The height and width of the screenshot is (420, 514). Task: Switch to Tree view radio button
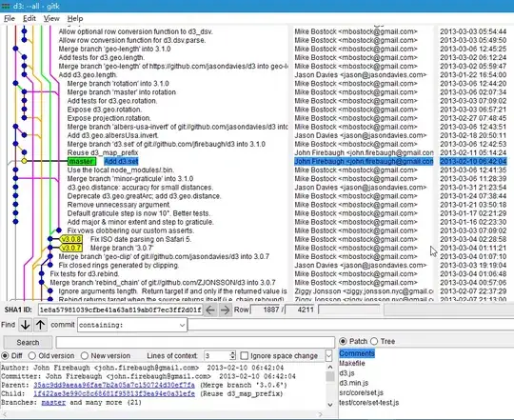click(374, 341)
